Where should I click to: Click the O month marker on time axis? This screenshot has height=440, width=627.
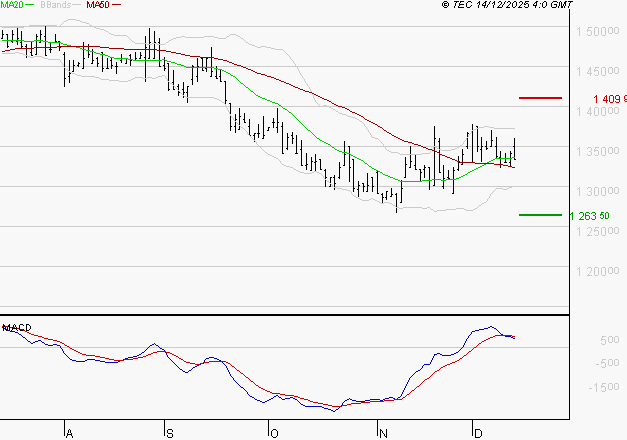(x=274, y=434)
